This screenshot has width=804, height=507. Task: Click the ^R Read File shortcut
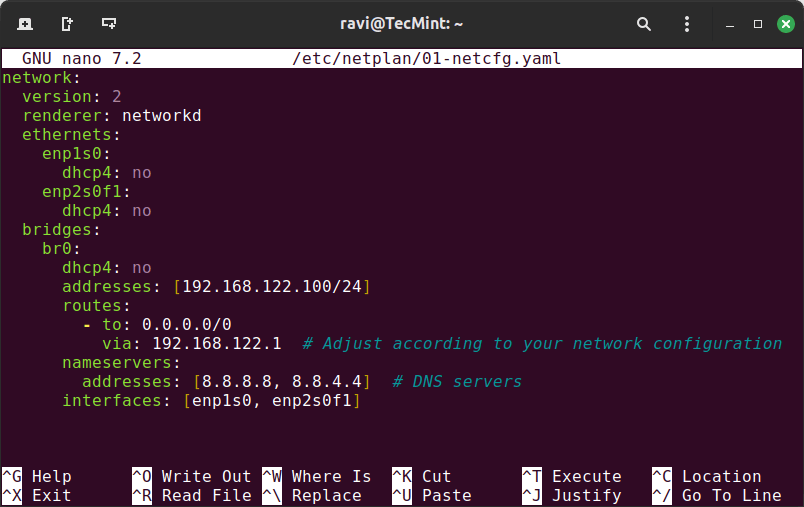[x=192, y=495]
